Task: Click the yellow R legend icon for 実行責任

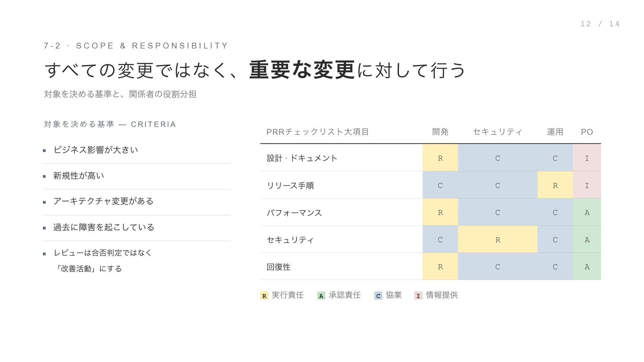Action: click(x=264, y=296)
